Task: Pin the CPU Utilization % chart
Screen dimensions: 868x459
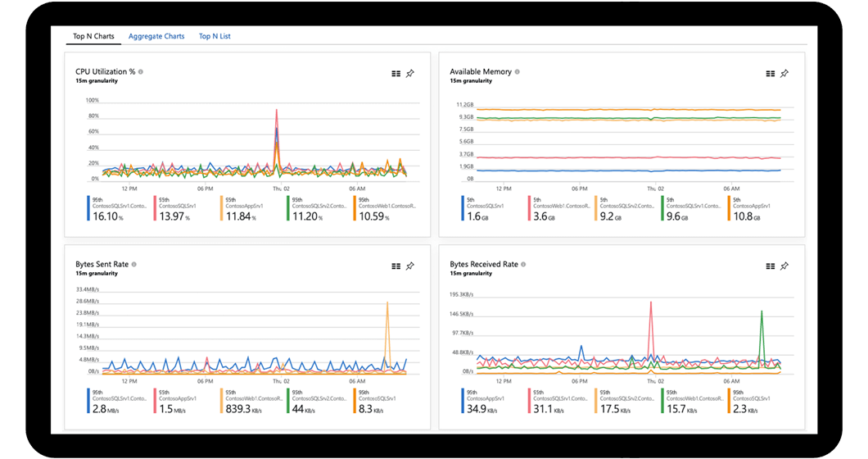Action: [410, 73]
